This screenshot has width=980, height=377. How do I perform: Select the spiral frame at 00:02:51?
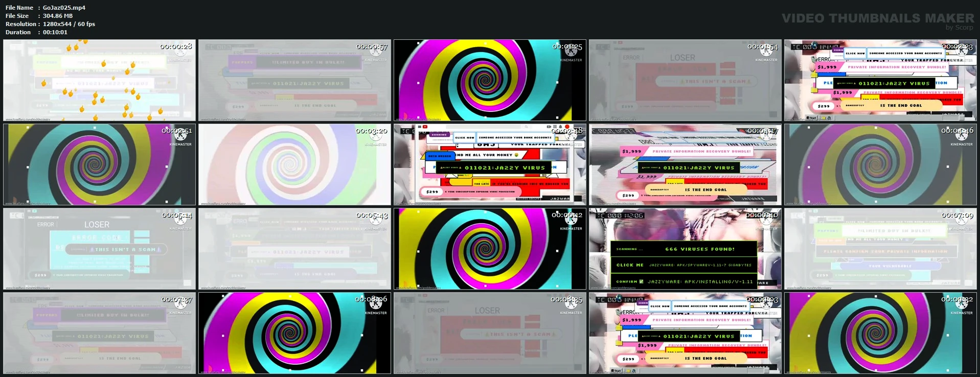click(x=99, y=164)
